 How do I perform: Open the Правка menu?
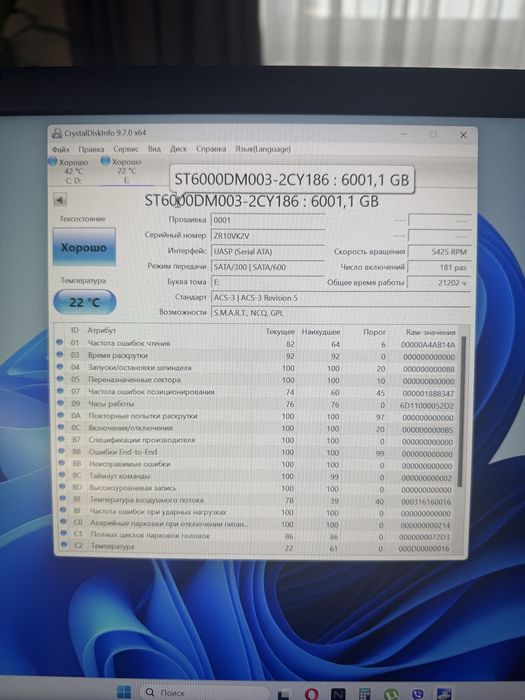[x=91, y=149]
